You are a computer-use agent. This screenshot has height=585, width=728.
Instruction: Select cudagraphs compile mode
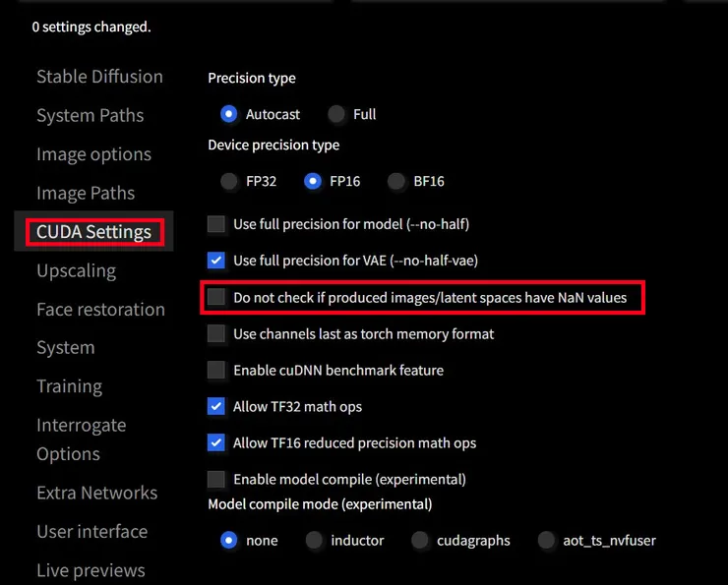(420, 540)
